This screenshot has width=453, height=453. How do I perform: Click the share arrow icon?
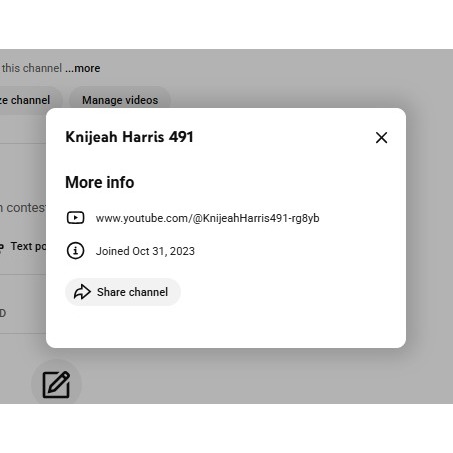[x=82, y=292]
